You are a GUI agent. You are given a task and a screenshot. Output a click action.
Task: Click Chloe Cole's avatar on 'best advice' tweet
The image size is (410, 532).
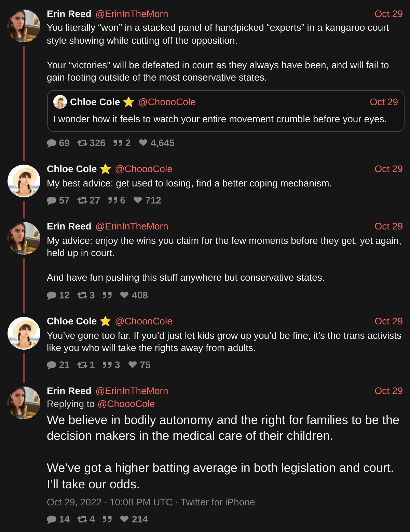tap(24, 181)
